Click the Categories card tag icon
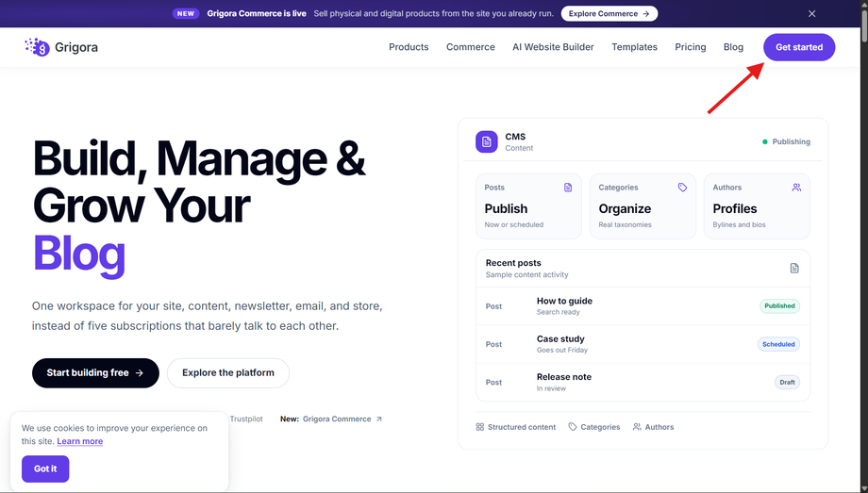Viewport: 868px width, 493px height. point(682,188)
